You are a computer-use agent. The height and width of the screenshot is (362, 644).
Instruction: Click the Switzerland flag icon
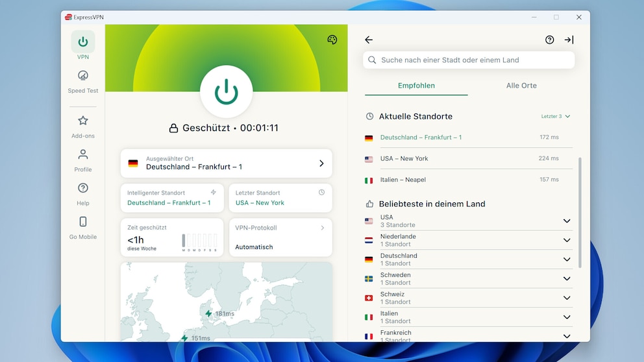pos(369,298)
